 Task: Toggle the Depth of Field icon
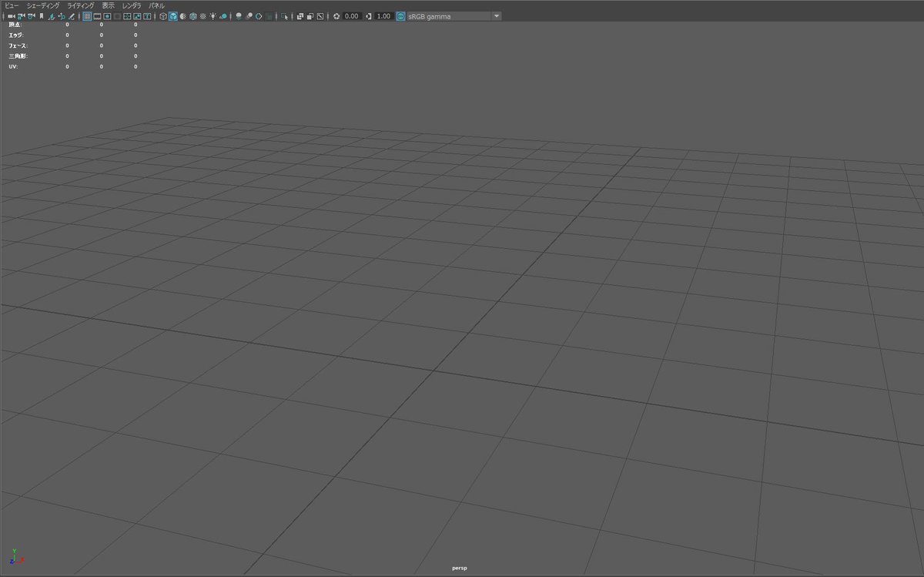tap(268, 16)
